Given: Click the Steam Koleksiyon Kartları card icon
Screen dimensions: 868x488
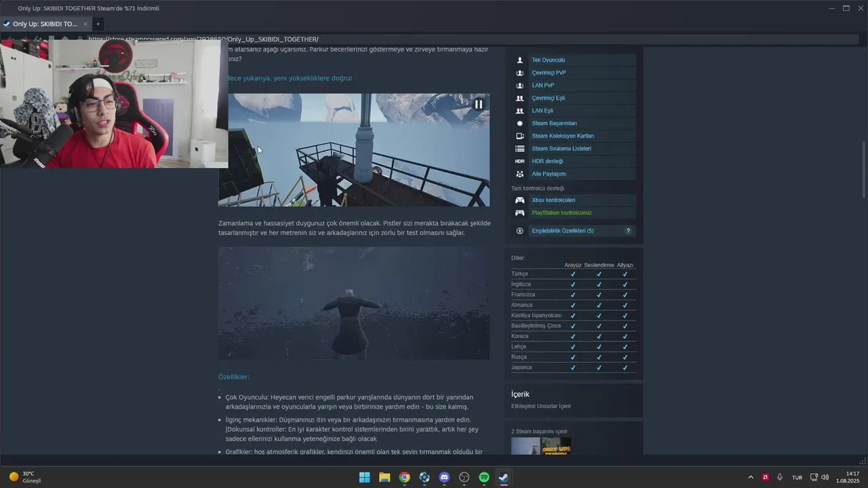Looking at the screenshot, I should (520, 136).
